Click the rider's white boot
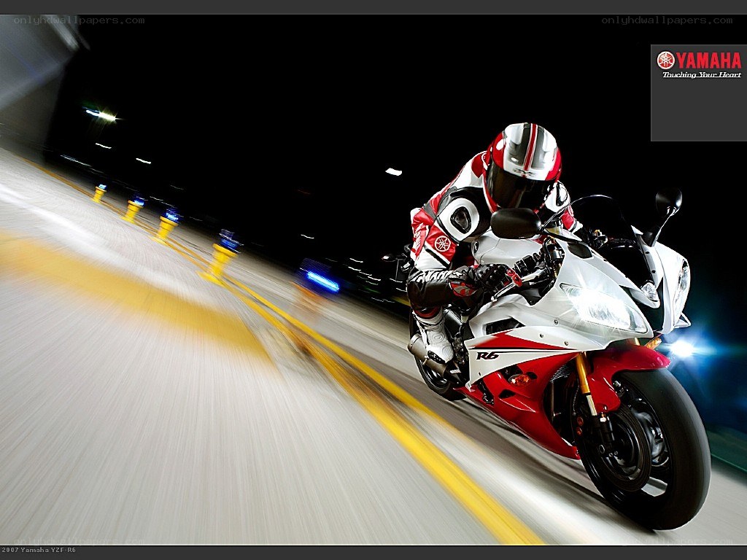This screenshot has height=560, width=747. pyautogui.click(x=433, y=336)
